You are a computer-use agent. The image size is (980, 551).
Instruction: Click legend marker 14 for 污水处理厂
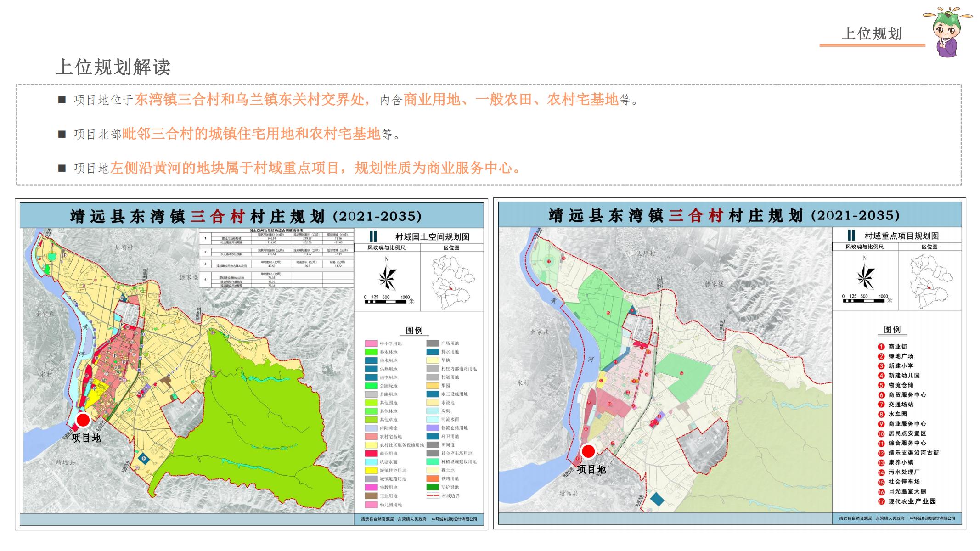tap(881, 472)
